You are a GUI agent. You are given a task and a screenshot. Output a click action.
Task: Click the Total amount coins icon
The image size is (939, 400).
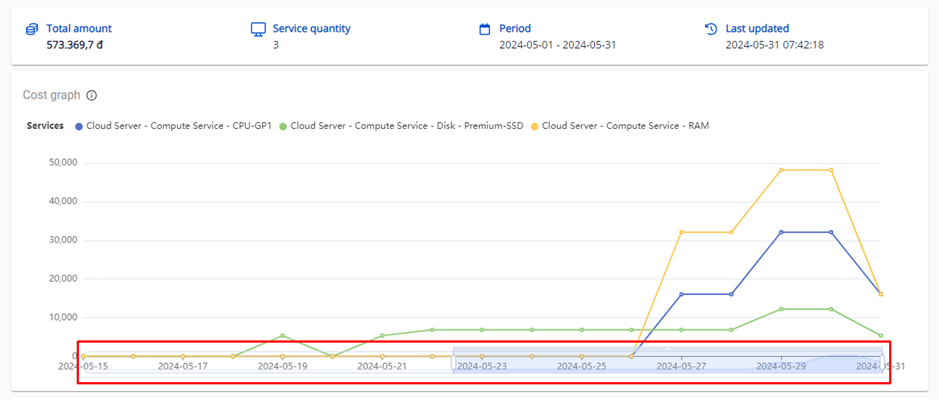pyautogui.click(x=32, y=29)
